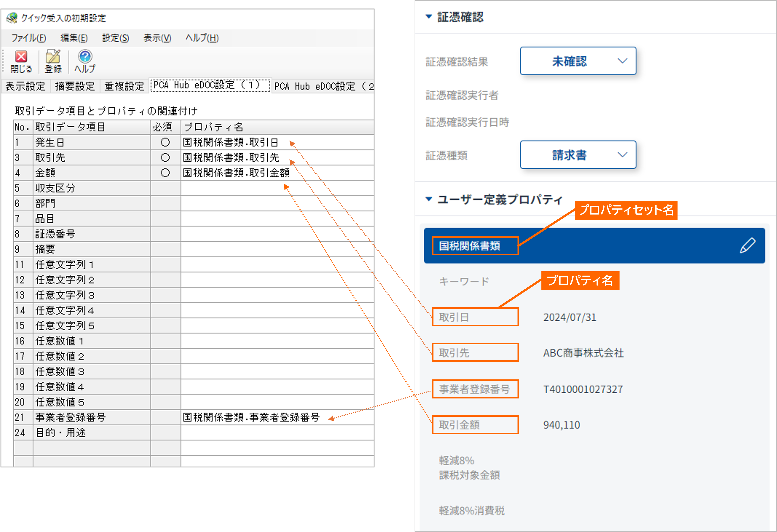Screen dimensions: 777x532
Task: Select the 国税関係書類.取引金額 property cell
Action: tap(236, 173)
